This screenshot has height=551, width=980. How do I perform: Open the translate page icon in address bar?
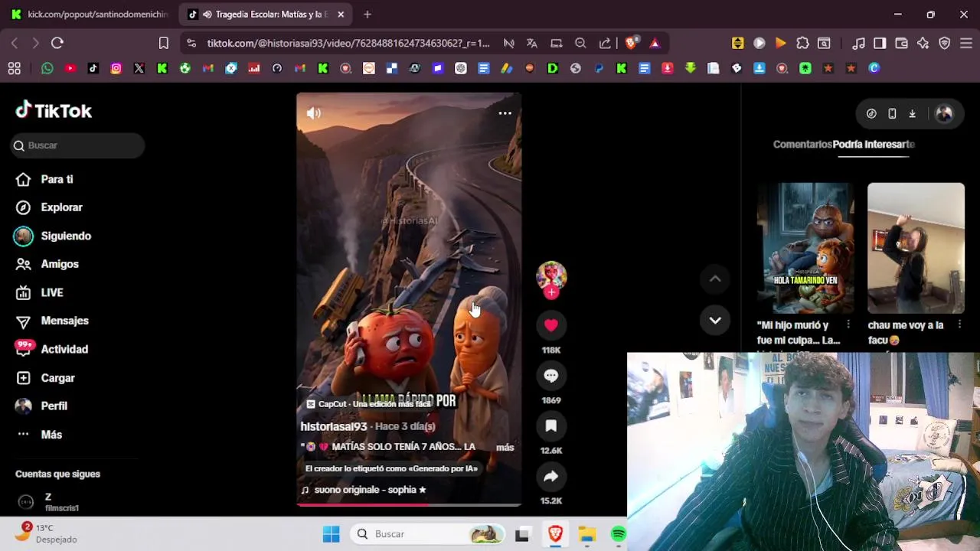pyautogui.click(x=532, y=43)
